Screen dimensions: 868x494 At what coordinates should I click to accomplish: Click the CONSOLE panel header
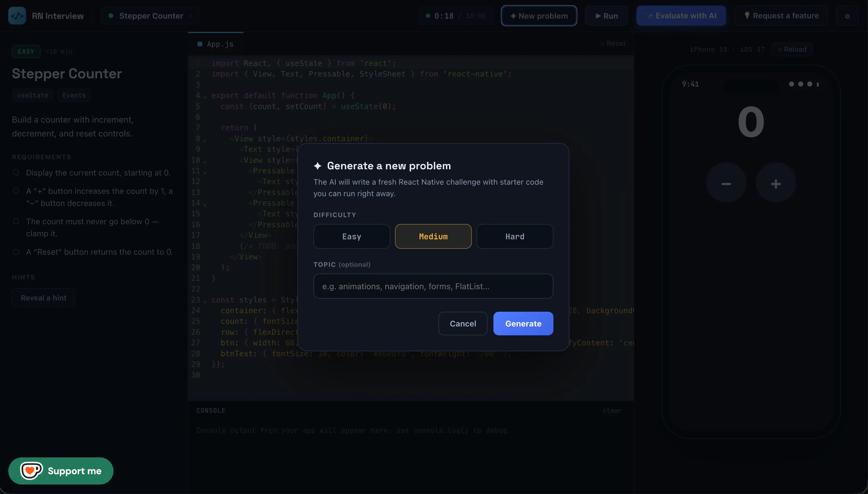pos(211,411)
